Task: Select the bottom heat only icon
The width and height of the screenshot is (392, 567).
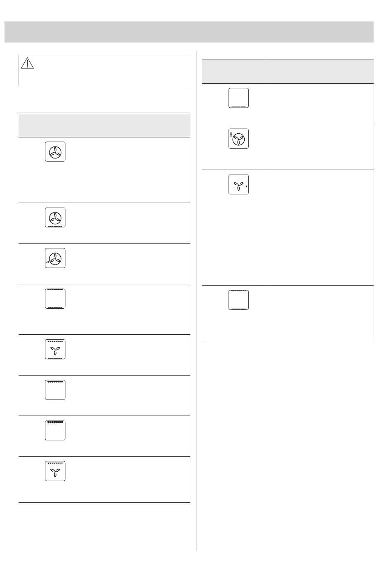Action: click(x=239, y=98)
